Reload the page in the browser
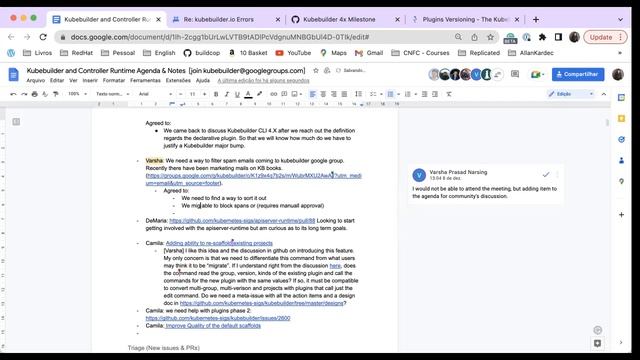 click(x=43, y=37)
